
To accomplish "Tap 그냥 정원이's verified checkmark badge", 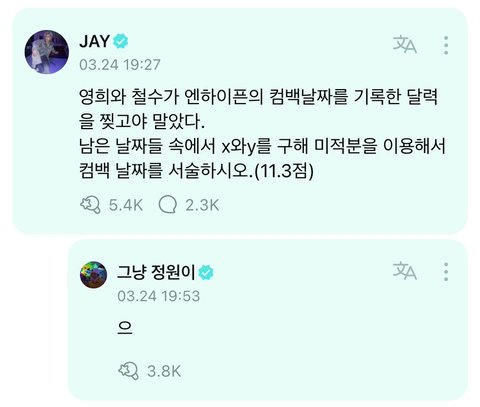I will click(206, 273).
